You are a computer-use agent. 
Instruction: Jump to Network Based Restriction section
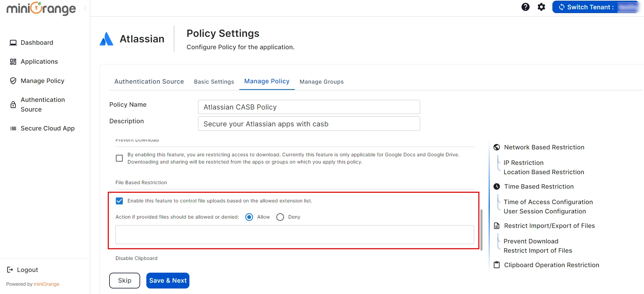point(544,147)
